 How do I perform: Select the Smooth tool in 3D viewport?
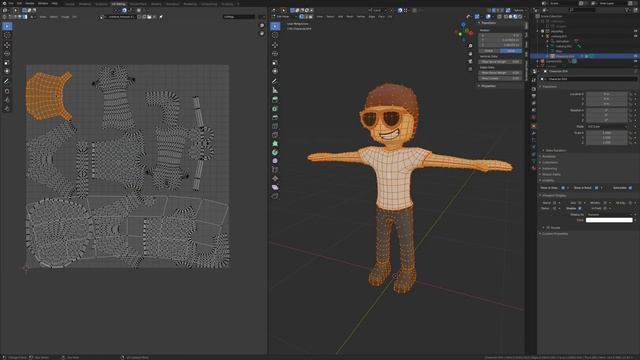tap(275, 161)
